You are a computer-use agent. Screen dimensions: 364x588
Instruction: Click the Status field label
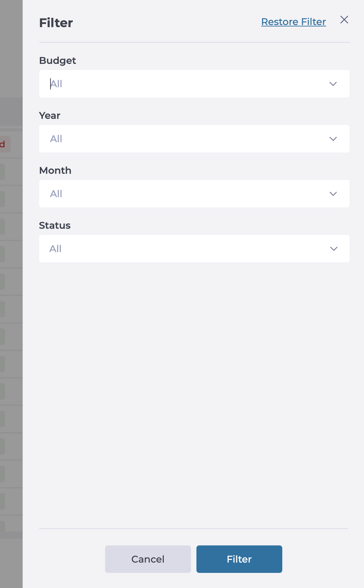(55, 225)
